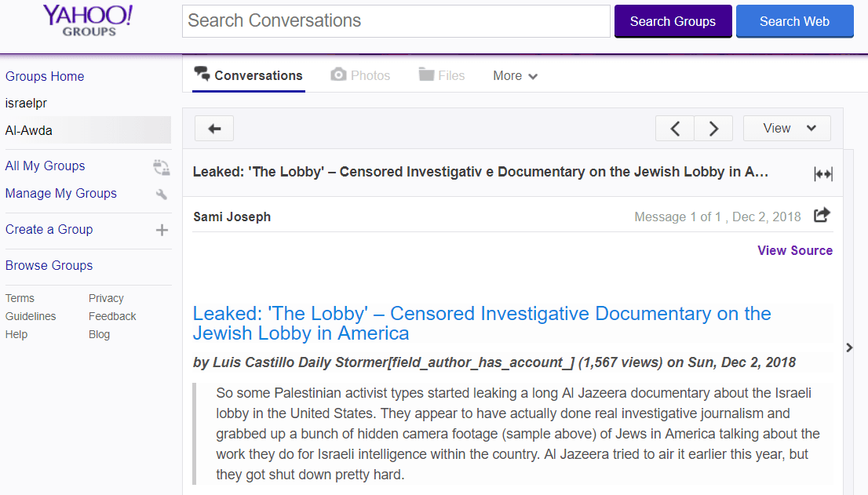Click the expand-width arrows icon

(823, 173)
